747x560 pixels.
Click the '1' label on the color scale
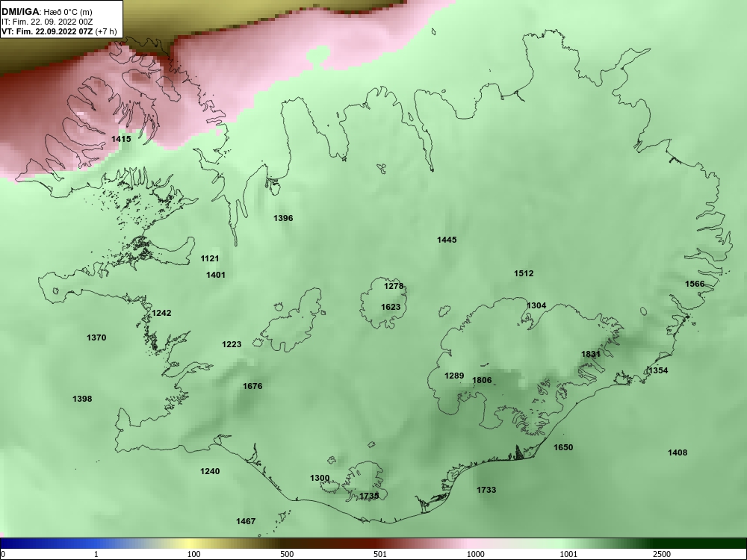click(x=96, y=554)
